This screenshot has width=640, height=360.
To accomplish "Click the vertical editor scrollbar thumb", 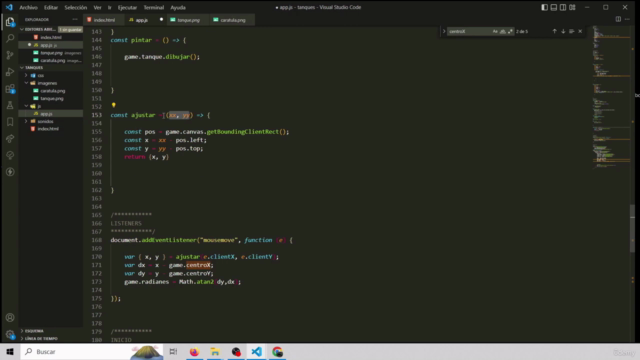I will 632,229.
